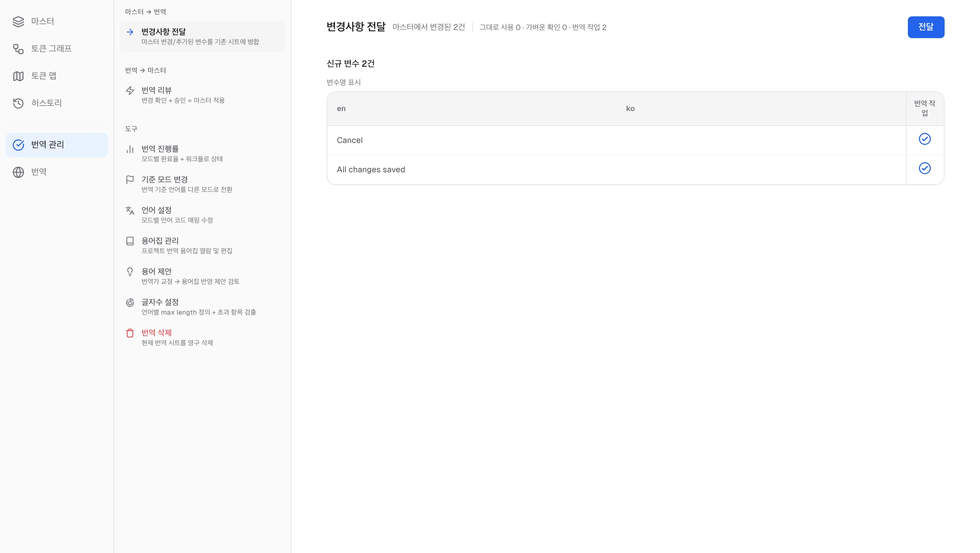Image resolution: width=980 pixels, height=553 pixels.
Task: Click the Cancel cell in en column
Action: tap(472, 140)
